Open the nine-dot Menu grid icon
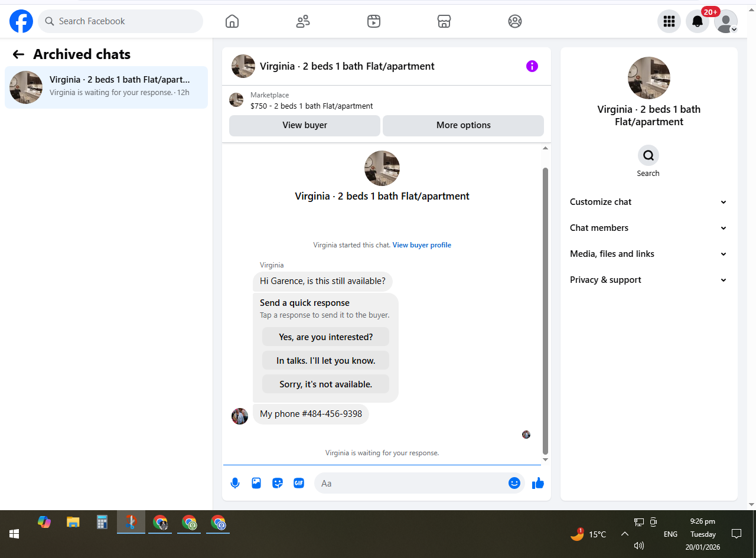 (x=669, y=21)
